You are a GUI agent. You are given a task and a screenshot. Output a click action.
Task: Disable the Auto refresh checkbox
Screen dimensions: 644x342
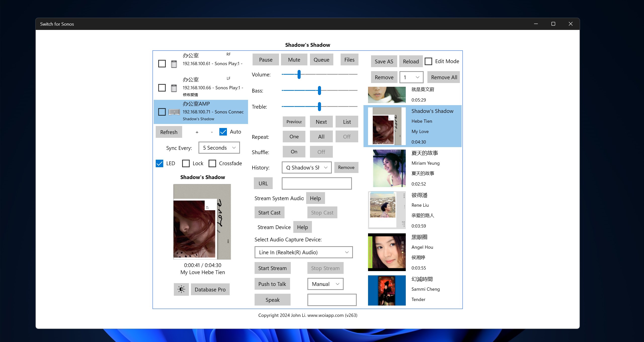223,132
